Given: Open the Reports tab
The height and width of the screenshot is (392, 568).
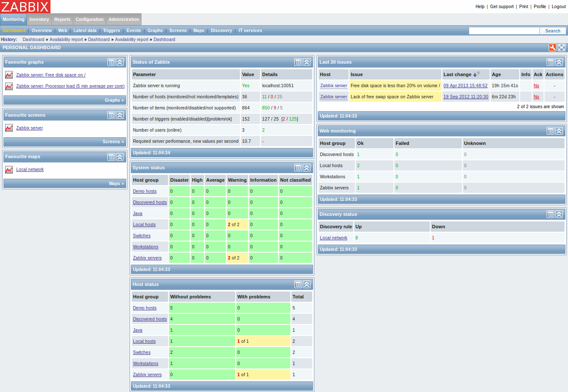Looking at the screenshot, I should [x=62, y=19].
